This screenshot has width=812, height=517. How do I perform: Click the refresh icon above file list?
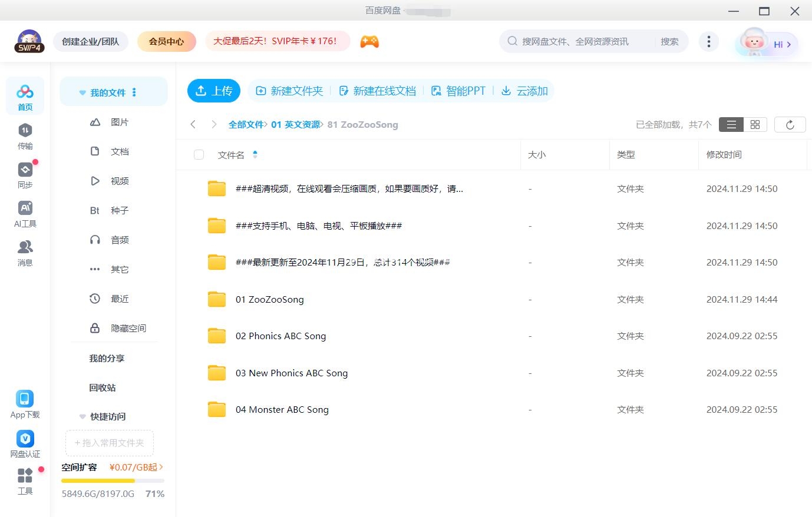pos(790,124)
